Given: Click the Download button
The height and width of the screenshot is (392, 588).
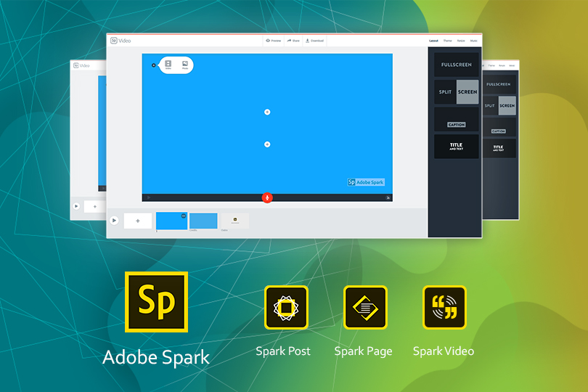Looking at the screenshot, I should pos(314,41).
